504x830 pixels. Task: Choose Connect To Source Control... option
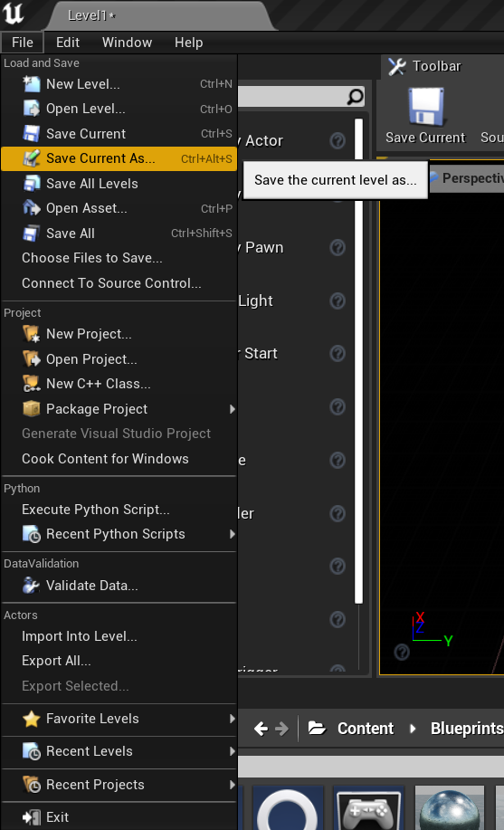coord(119,283)
